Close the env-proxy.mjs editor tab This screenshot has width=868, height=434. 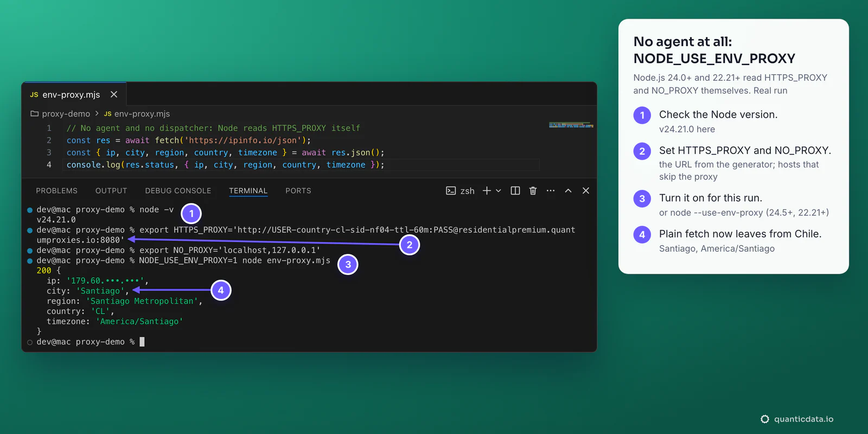pos(114,94)
